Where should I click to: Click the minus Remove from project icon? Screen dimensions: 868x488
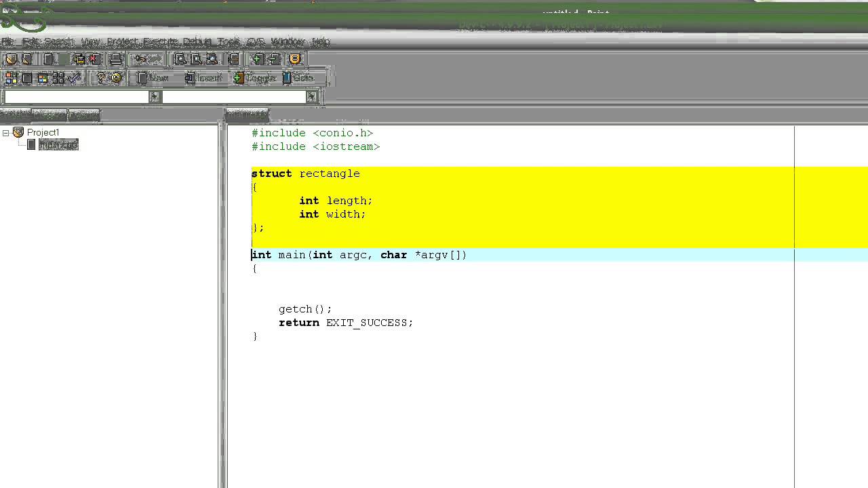point(274,59)
